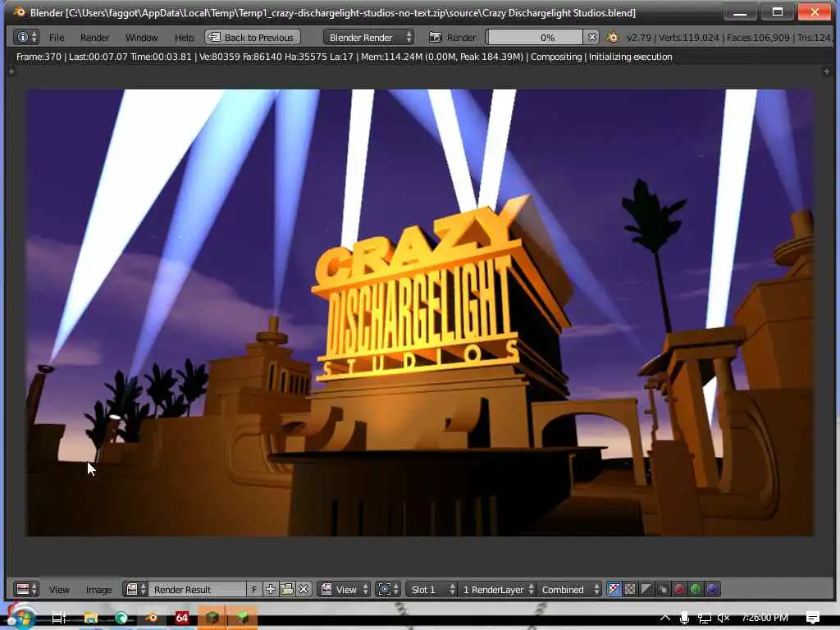Click the top-right area split corner widget

click(827, 71)
